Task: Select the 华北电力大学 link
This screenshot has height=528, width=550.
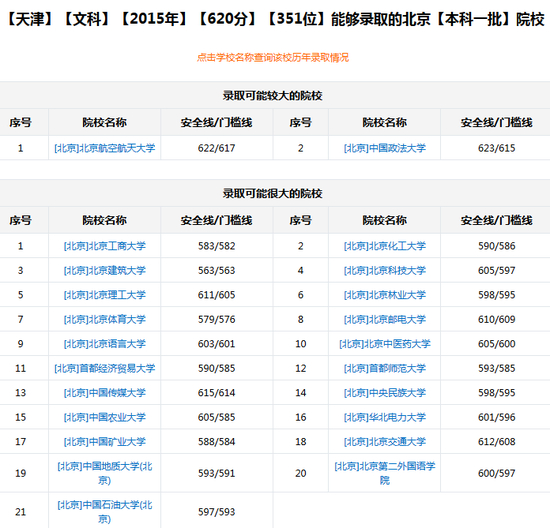Action: pyautogui.click(x=384, y=417)
